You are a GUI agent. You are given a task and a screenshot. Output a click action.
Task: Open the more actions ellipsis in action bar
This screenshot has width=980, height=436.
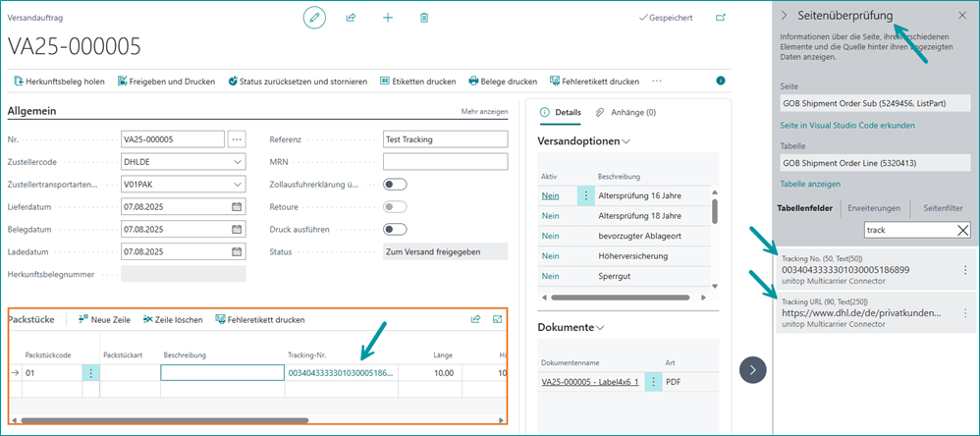[x=656, y=82]
